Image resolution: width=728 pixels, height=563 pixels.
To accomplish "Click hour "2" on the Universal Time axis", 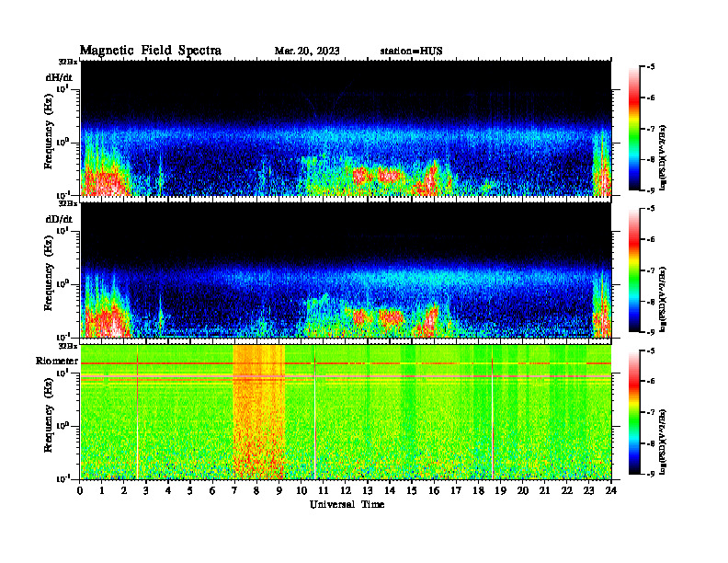I will click(x=124, y=490).
